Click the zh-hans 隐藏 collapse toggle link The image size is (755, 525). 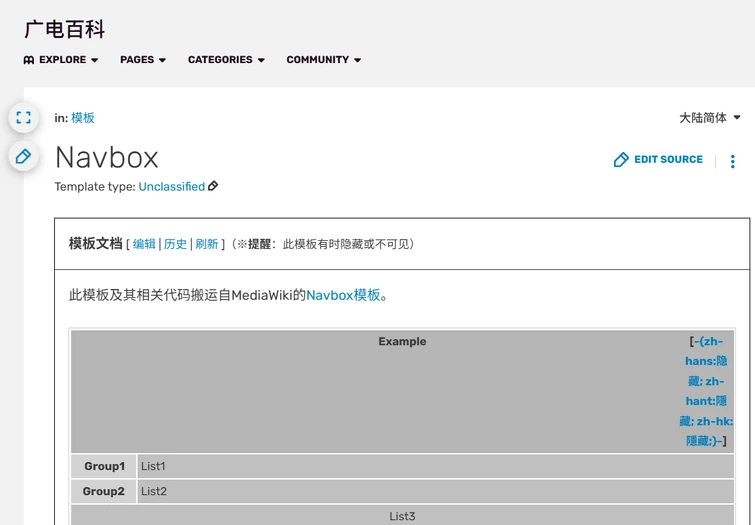coord(706,391)
